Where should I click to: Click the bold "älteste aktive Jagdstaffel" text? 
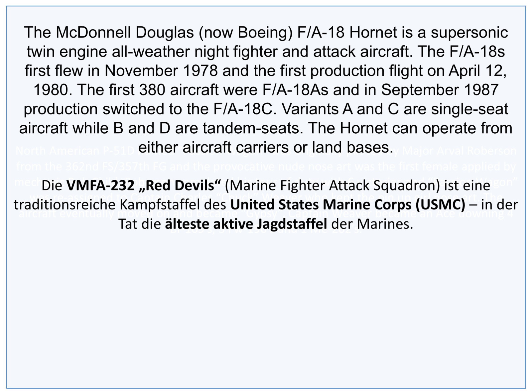[x=246, y=224]
